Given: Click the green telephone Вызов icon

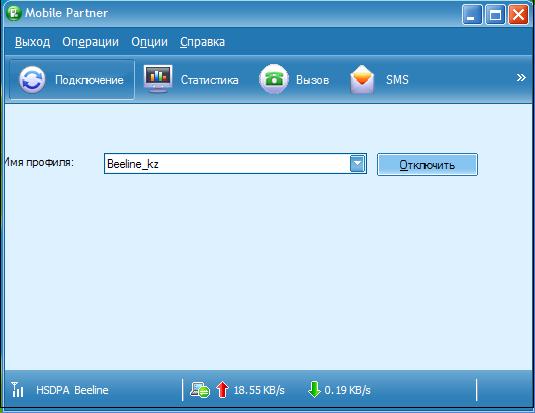Looking at the screenshot, I should pos(274,79).
